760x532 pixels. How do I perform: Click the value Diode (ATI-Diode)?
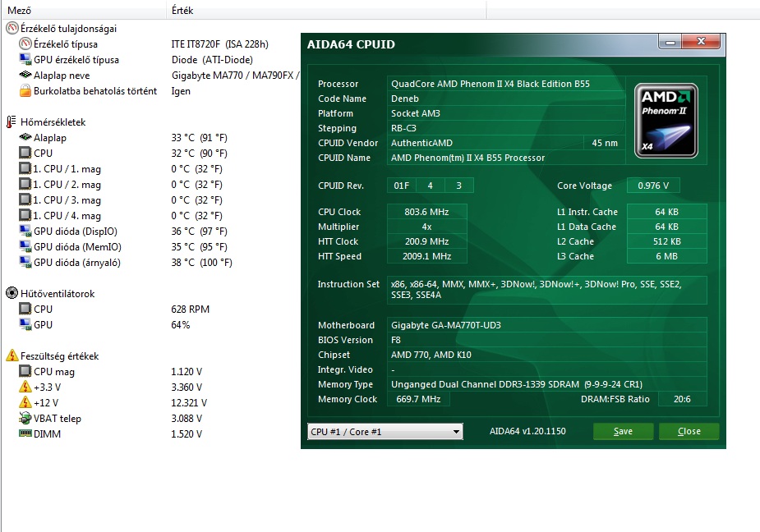(x=212, y=60)
